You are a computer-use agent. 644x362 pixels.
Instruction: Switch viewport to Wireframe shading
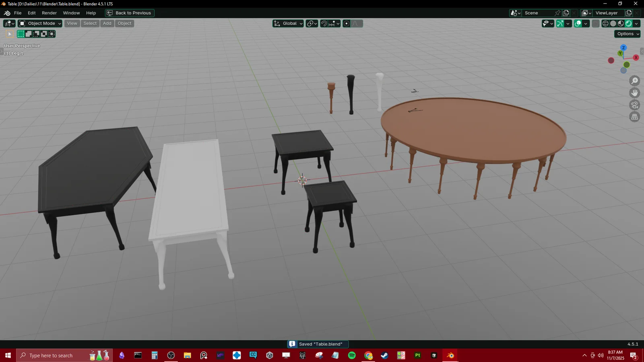point(605,23)
